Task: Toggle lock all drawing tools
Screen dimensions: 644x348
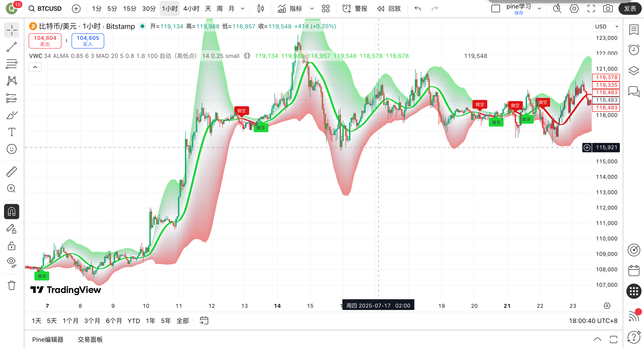Action: click(x=11, y=246)
